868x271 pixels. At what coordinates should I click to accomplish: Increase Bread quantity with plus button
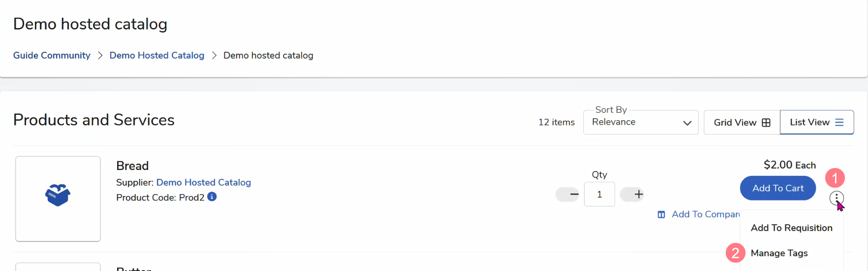tap(638, 194)
